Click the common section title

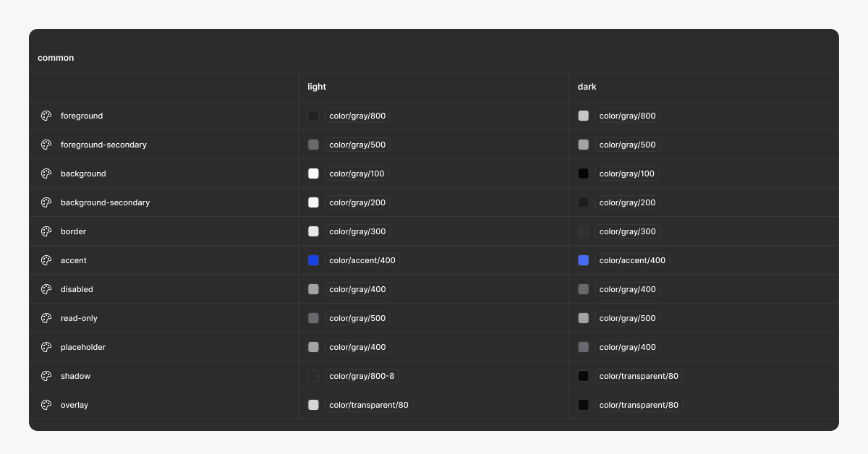pos(56,58)
